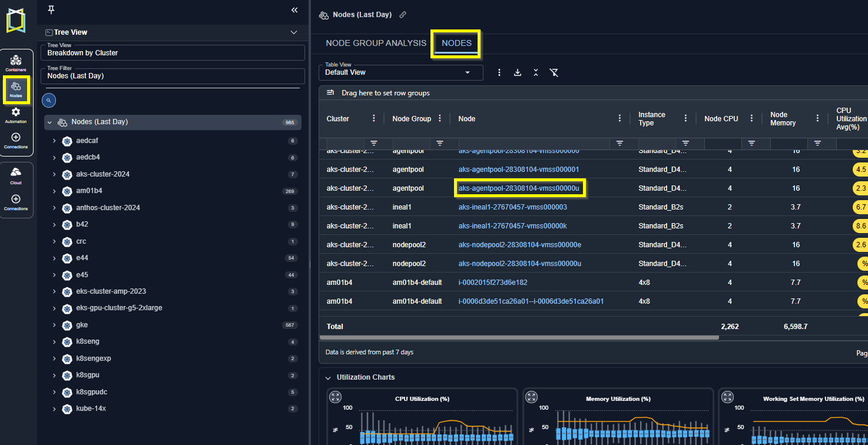
Task: Select the NODES tab
Action: point(456,43)
